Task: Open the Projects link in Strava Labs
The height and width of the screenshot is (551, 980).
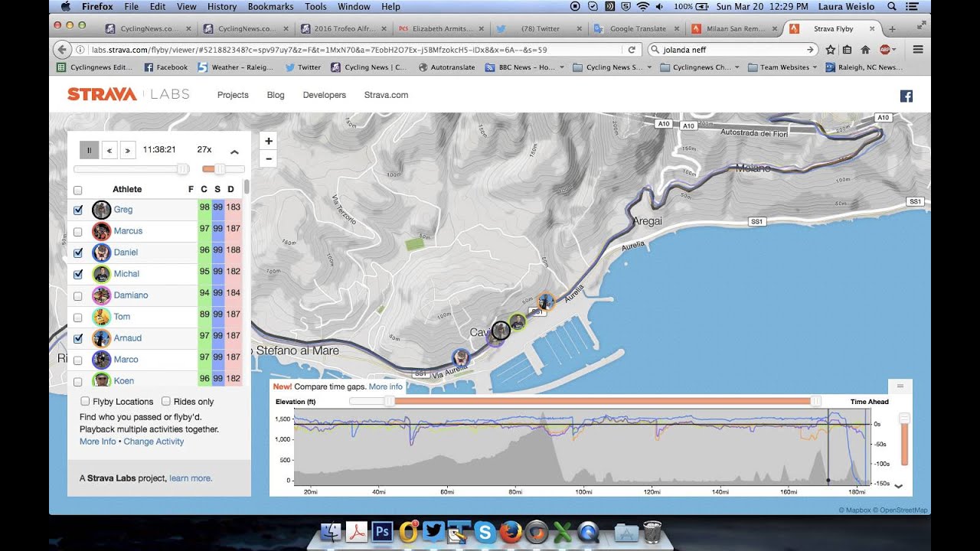Action: click(x=233, y=95)
